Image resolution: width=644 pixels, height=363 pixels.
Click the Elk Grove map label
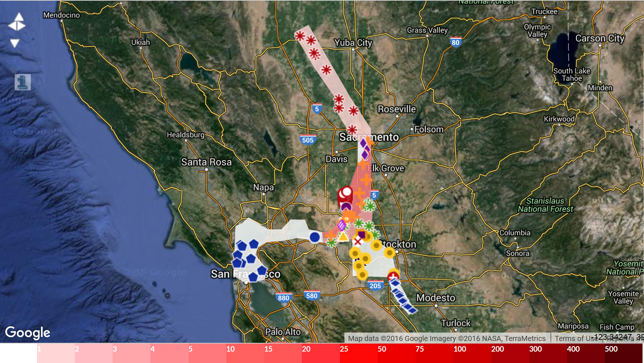pyautogui.click(x=386, y=168)
